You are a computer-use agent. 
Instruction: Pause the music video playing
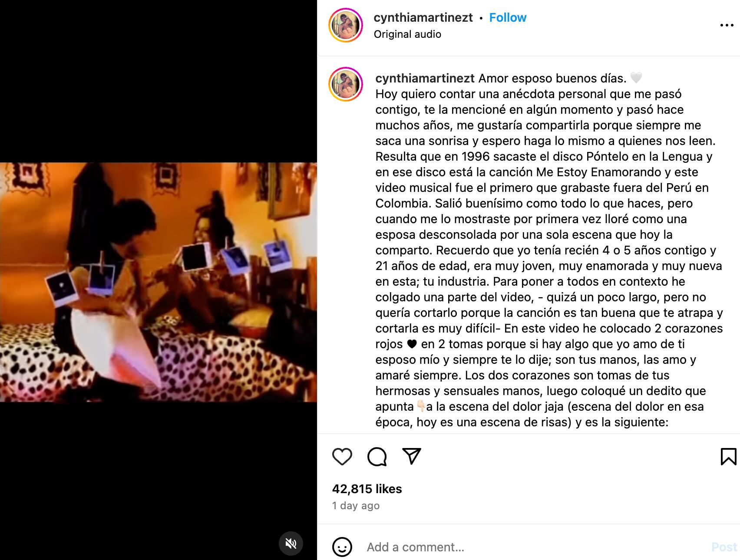[x=159, y=282]
